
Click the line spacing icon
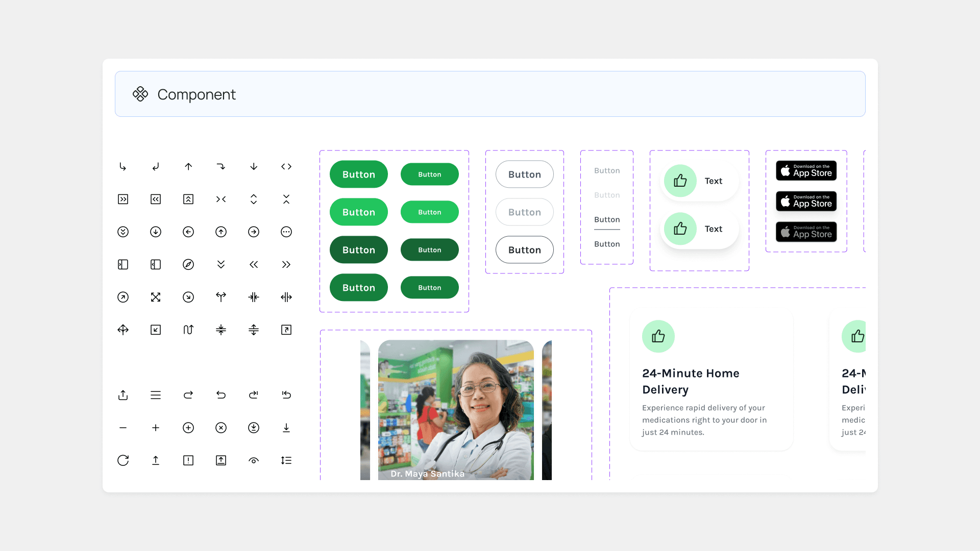tap(286, 460)
